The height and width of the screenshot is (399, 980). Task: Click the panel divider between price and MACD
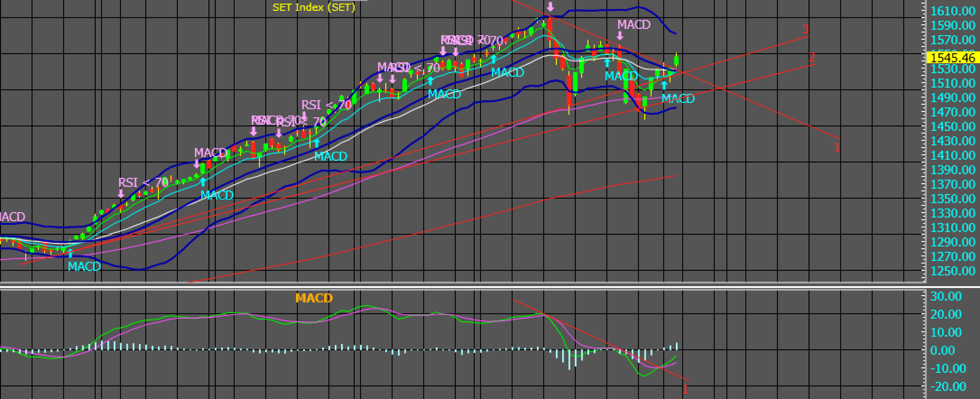pyautogui.click(x=490, y=287)
